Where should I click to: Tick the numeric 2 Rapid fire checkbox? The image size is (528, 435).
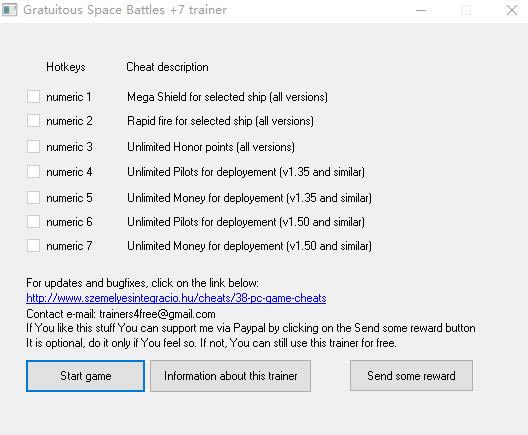click(33, 121)
